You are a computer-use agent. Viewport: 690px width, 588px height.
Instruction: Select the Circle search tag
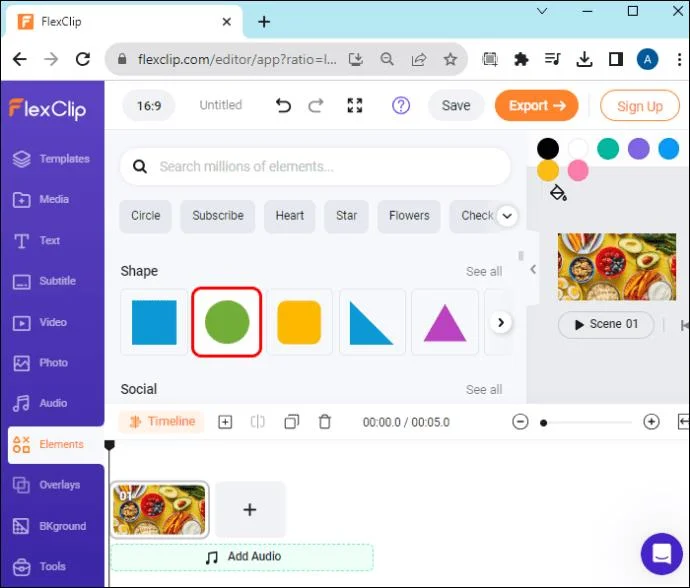point(145,216)
